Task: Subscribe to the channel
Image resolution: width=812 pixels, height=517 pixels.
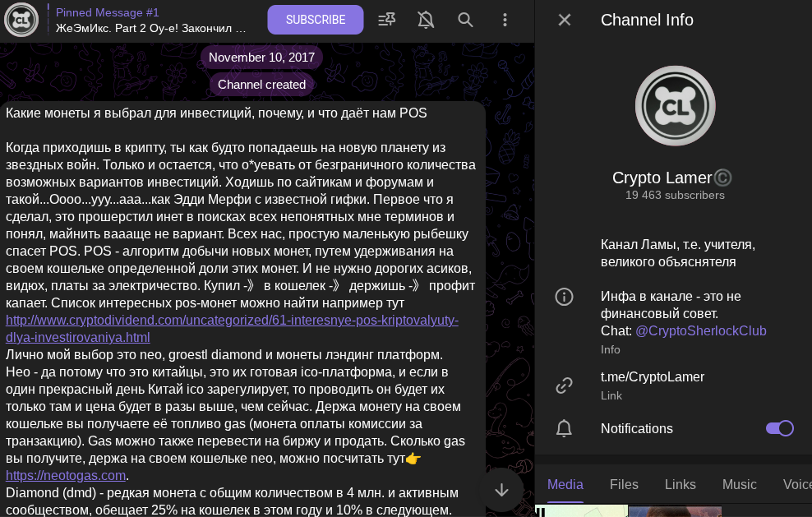Action: tap(316, 20)
